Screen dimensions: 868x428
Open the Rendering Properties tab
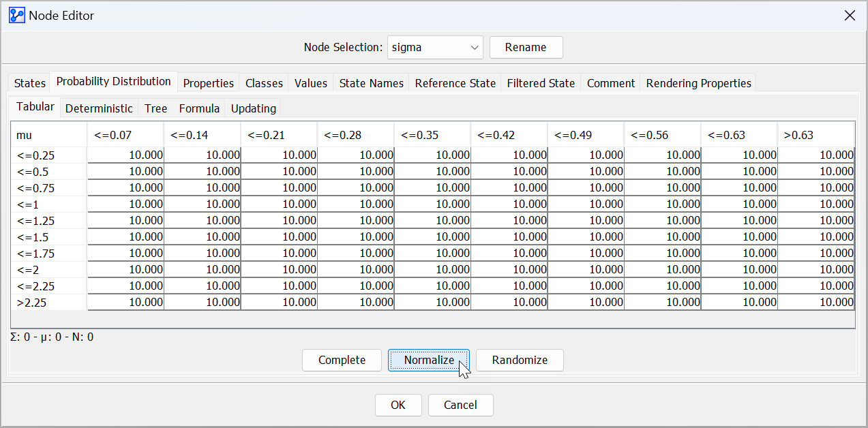point(698,83)
